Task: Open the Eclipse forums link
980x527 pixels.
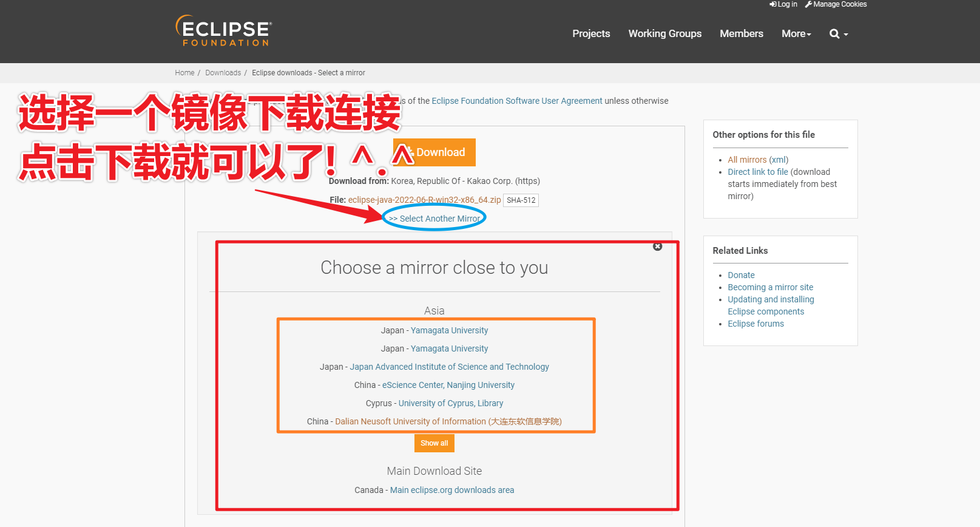Action: coord(755,324)
